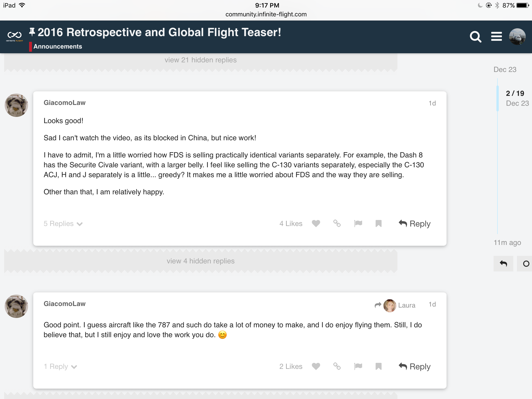Reply to the 'Looks good!' post
Image resolution: width=532 pixels, height=399 pixels.
coord(415,224)
